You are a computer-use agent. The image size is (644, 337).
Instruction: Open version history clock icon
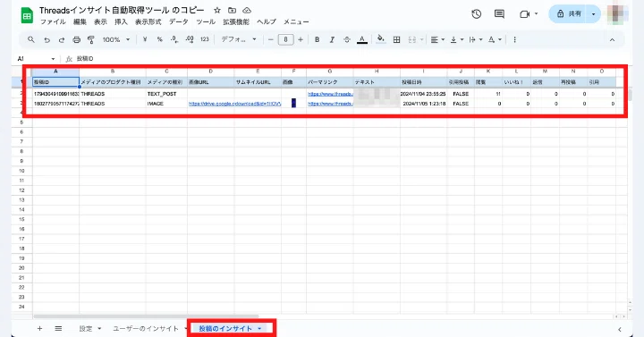tap(477, 14)
